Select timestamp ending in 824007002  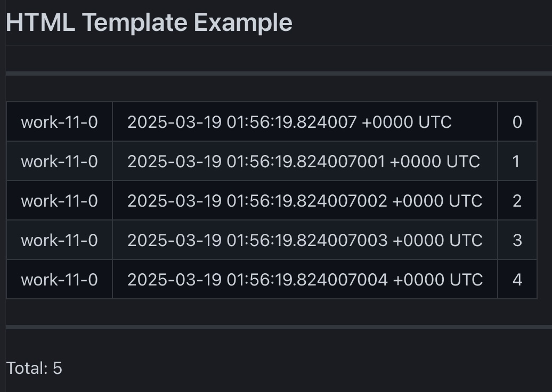coord(305,201)
